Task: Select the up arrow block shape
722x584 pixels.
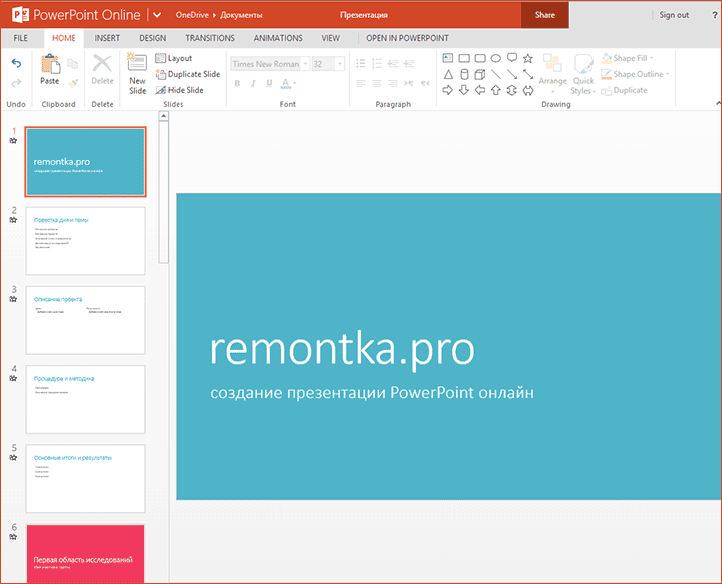Action: (x=496, y=90)
